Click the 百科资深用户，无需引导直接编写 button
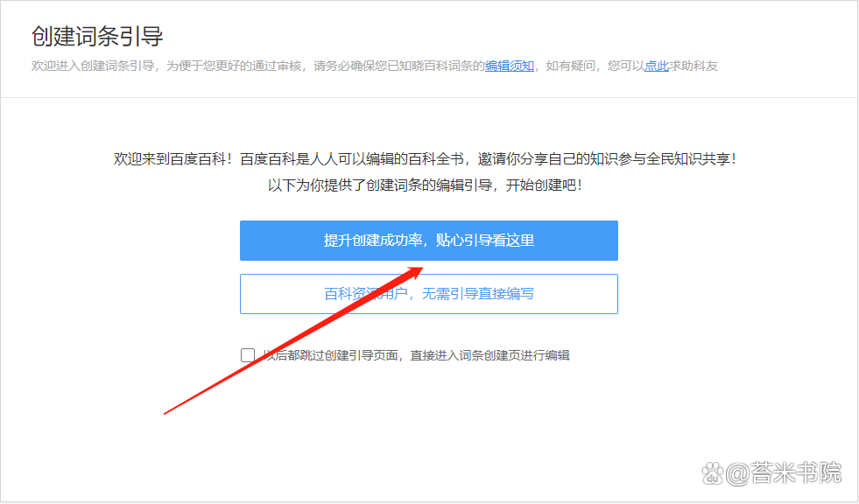This screenshot has height=504, width=859. pyautogui.click(x=429, y=294)
